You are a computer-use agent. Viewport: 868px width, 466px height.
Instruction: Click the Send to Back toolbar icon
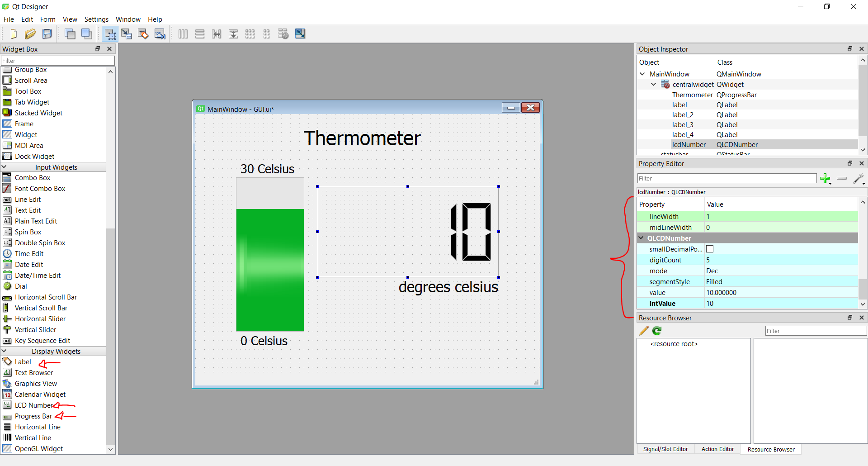tap(70, 34)
